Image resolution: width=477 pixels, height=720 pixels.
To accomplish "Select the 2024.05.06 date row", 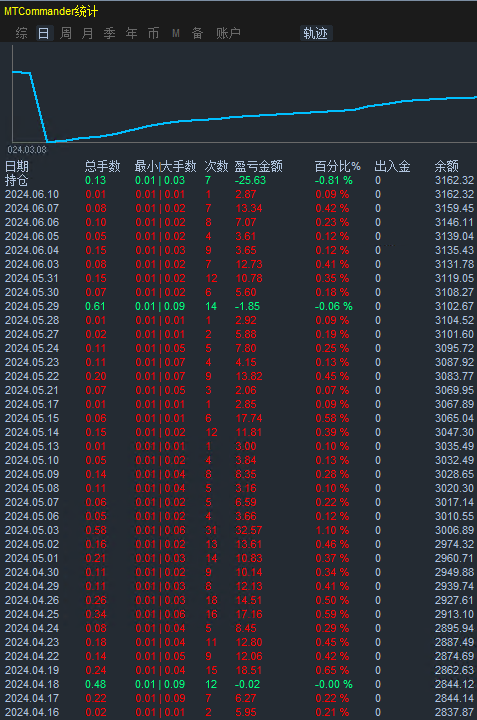I will (x=238, y=516).
